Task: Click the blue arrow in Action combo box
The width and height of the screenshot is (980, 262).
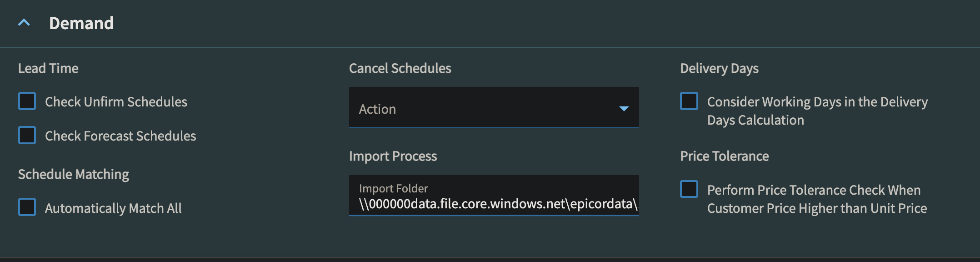Action: [624, 109]
